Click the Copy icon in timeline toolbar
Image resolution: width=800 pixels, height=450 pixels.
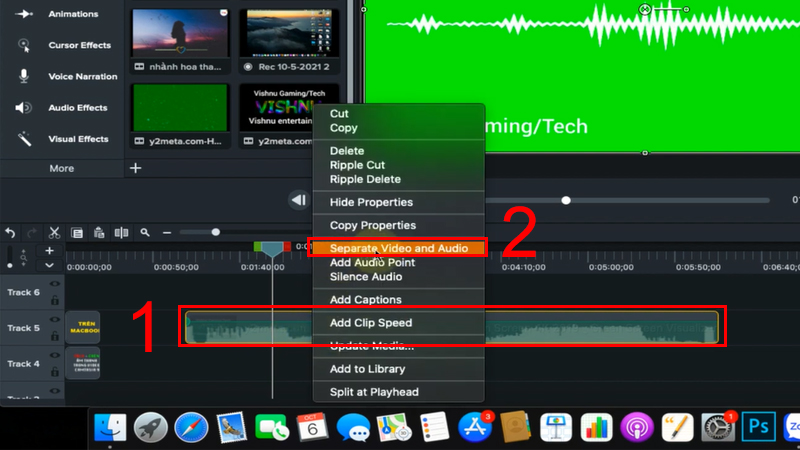point(77,233)
